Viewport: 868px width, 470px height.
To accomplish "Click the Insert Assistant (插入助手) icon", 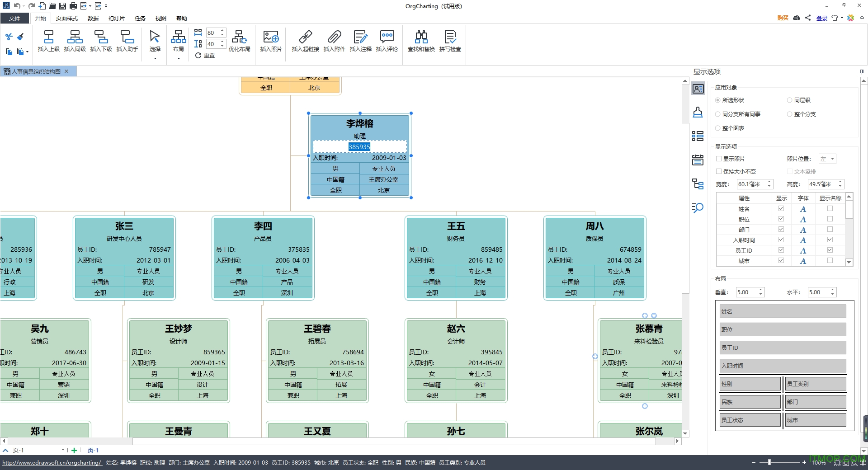I will point(127,37).
